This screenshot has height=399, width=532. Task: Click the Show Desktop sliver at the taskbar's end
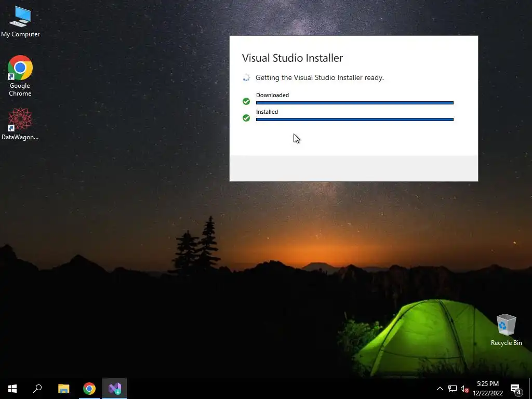530,389
